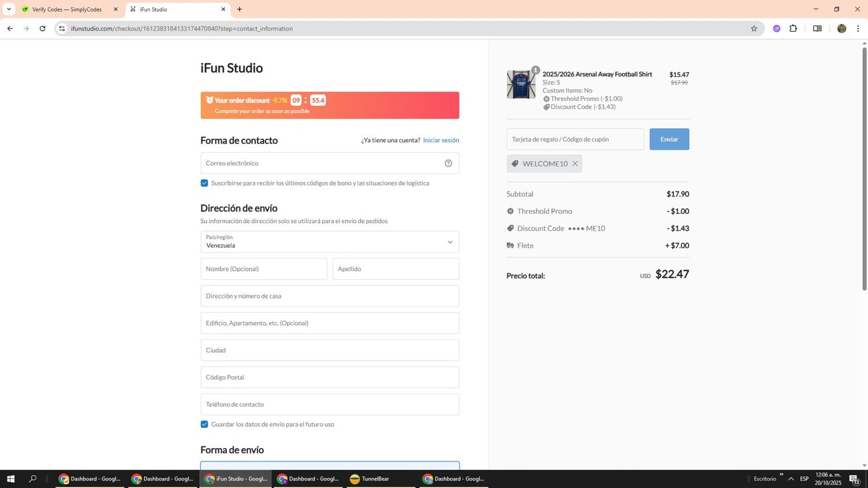Viewport: 868px width, 488px height.
Task: Focus the Edificio, Apartamento field
Action: pyautogui.click(x=330, y=323)
